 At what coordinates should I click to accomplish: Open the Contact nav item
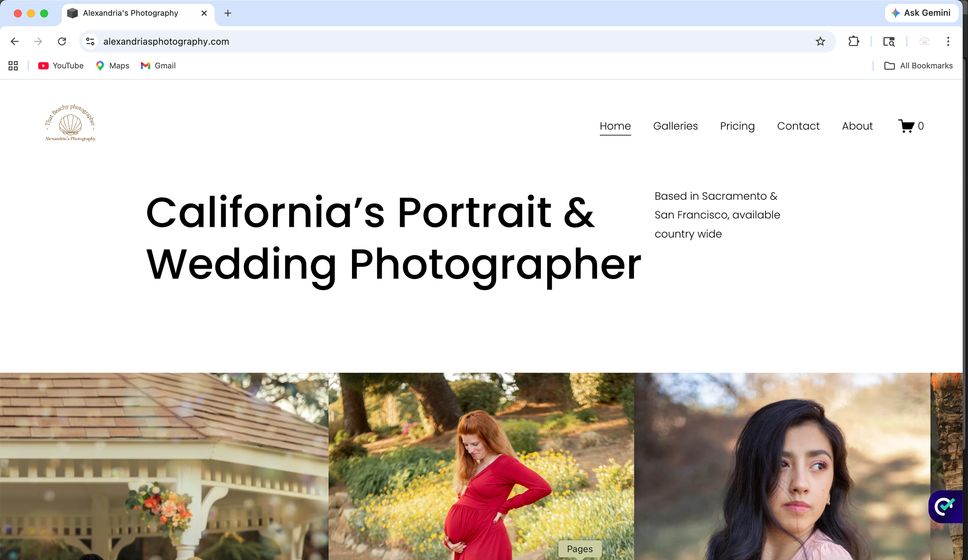click(798, 126)
